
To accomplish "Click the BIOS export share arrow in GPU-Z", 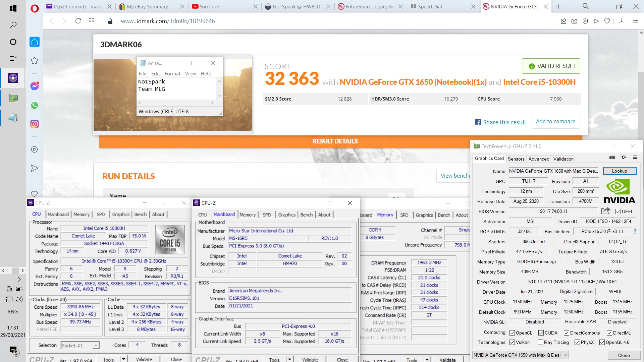I will (605, 211).
